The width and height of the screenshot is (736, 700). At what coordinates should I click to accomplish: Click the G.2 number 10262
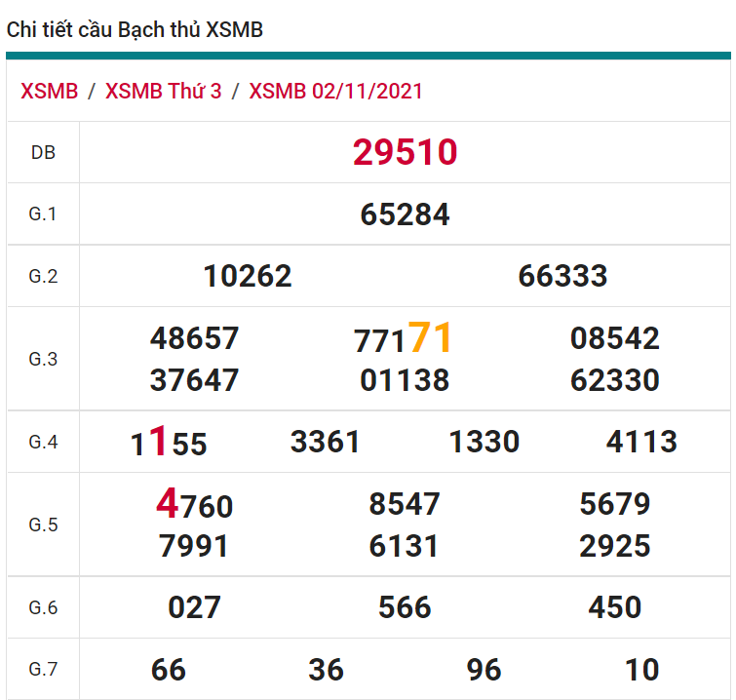(248, 276)
